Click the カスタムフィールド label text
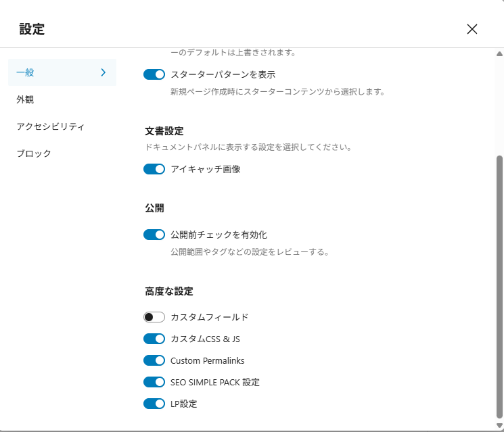504x432 pixels. coord(210,317)
